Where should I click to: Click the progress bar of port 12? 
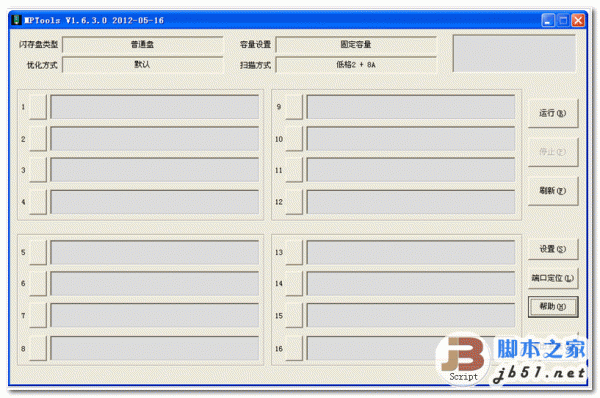pyautogui.click(x=411, y=202)
